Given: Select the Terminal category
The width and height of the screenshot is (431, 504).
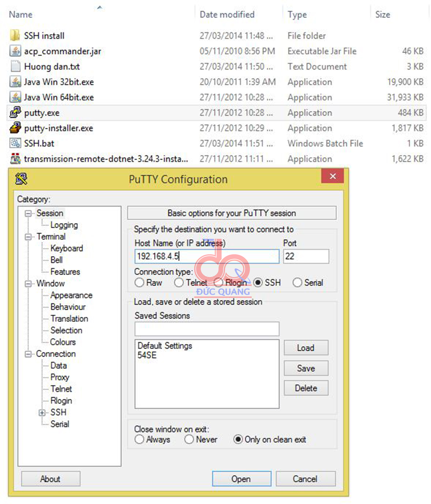Looking at the screenshot, I should coord(51,236).
